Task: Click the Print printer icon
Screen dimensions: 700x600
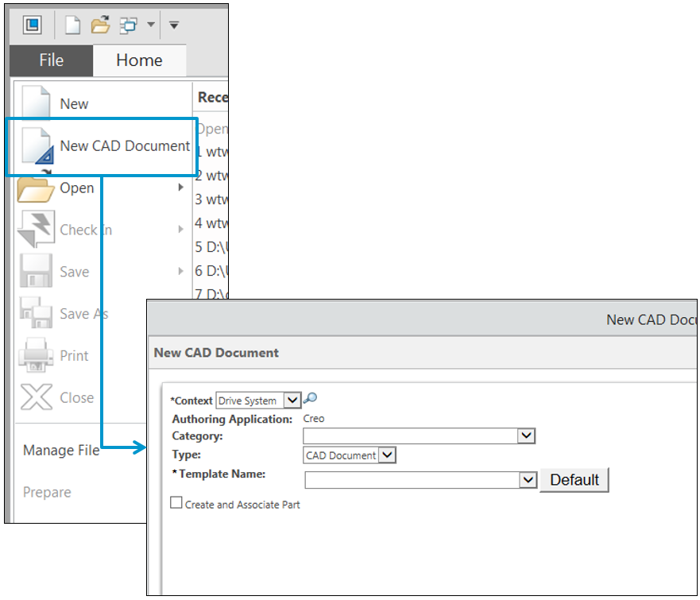Action: pos(36,355)
